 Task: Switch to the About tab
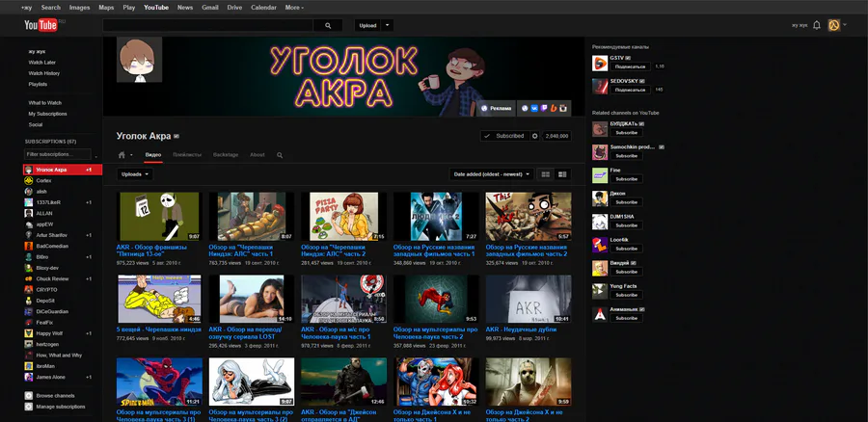[258, 155]
